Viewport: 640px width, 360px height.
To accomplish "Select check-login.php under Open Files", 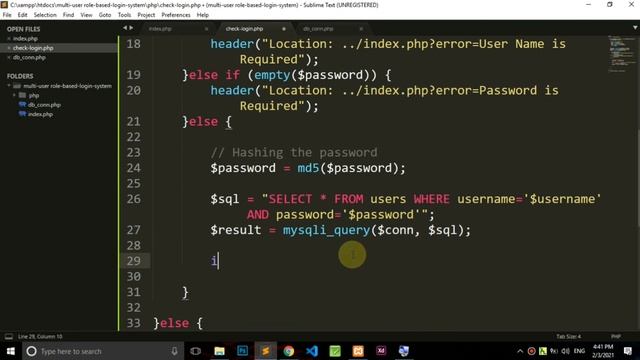I will (33, 48).
